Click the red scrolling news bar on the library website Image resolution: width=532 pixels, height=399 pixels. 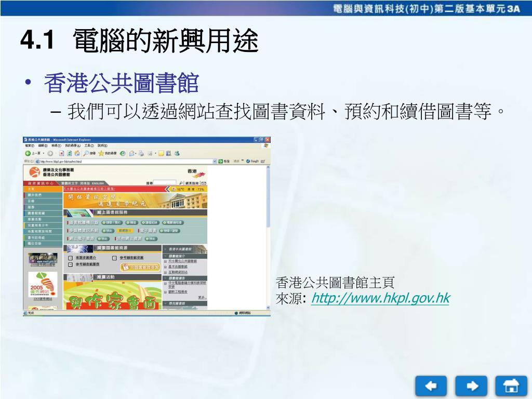114,189
